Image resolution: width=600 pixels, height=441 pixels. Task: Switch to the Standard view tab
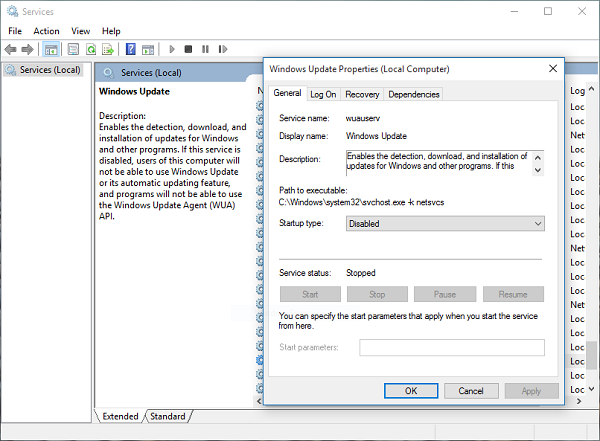(x=168, y=416)
